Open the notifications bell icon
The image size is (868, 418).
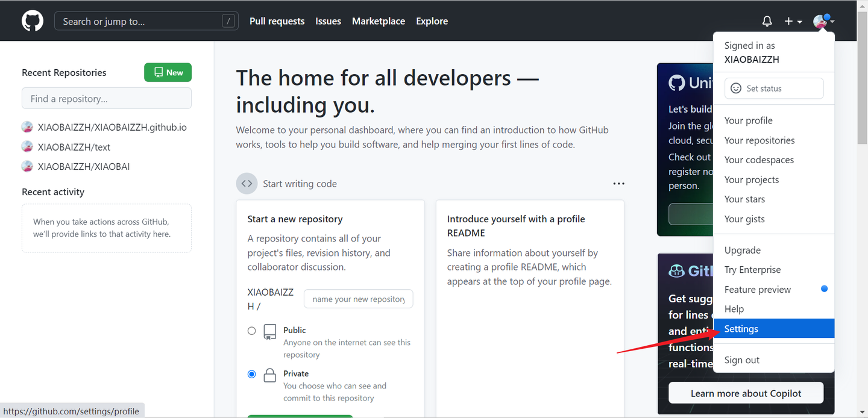[x=767, y=22]
